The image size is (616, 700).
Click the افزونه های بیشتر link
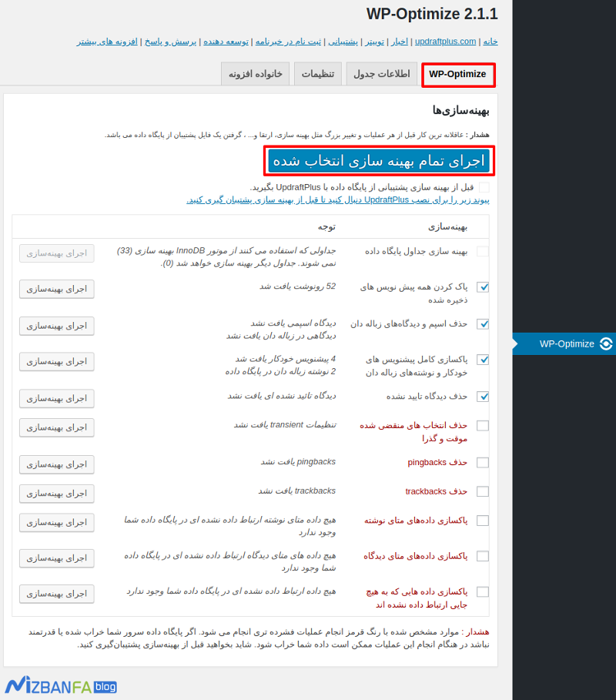click(107, 42)
